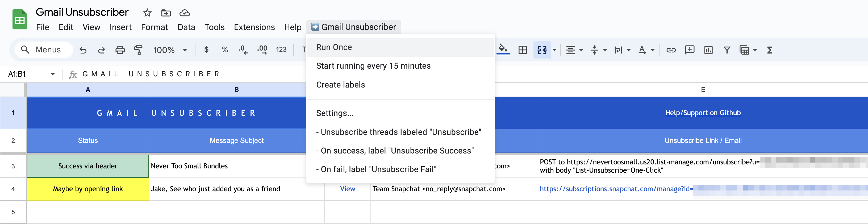The image size is (868, 224).
Task: Expand horizontal align dropdown arrow
Action: (581, 50)
